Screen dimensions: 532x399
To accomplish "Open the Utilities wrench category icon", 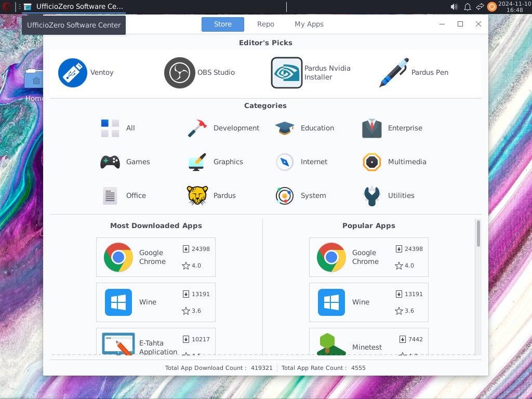I will click(372, 196).
